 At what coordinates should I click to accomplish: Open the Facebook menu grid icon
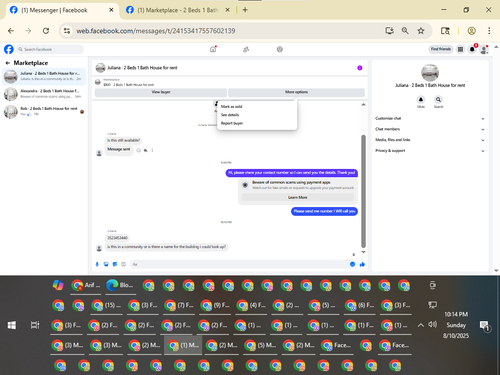[460, 49]
